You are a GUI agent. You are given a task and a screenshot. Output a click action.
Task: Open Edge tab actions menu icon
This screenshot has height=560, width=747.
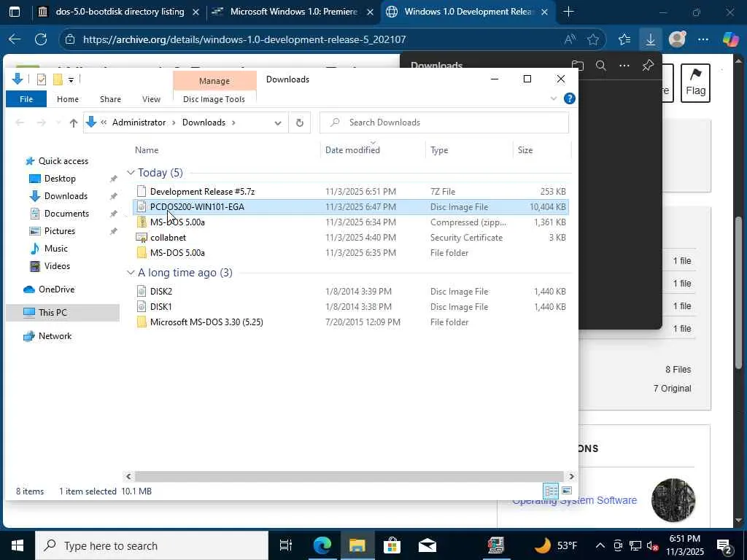coord(15,12)
